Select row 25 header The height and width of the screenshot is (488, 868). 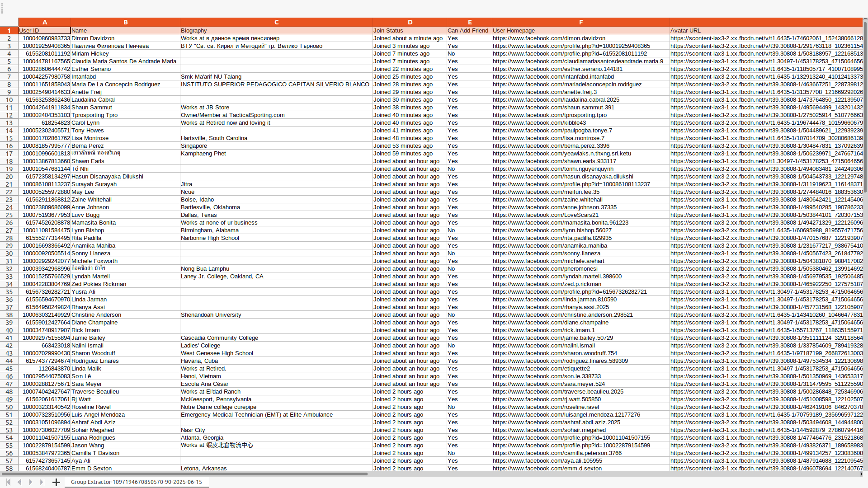(9, 215)
